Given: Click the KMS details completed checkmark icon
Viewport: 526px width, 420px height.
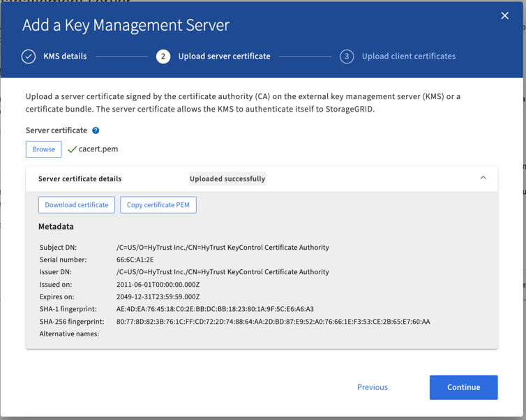Looking at the screenshot, I should tap(29, 57).
